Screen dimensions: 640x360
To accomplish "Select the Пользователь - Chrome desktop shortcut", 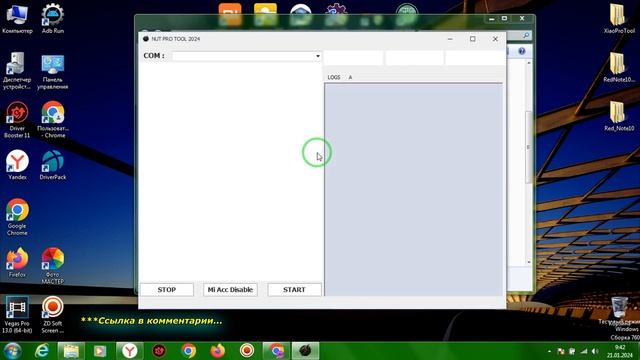I will [x=53, y=120].
